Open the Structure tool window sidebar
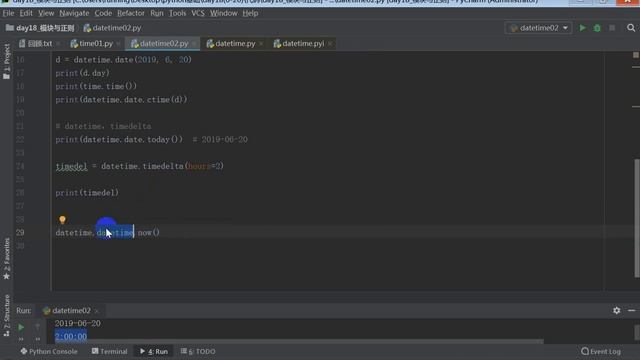Image resolution: width=640 pixels, height=360 pixels. 7,315
